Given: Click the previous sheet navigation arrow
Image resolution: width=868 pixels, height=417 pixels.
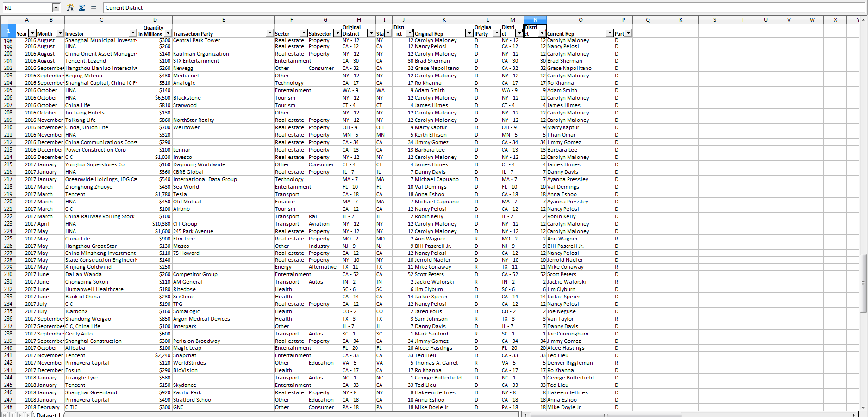Looking at the screenshot, I should click(12, 414).
